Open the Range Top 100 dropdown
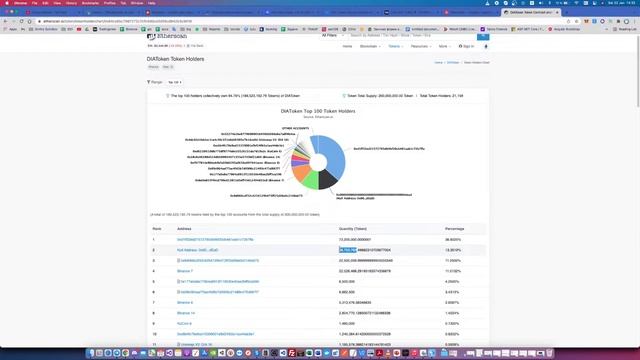The height and width of the screenshot is (360, 640). point(175,82)
